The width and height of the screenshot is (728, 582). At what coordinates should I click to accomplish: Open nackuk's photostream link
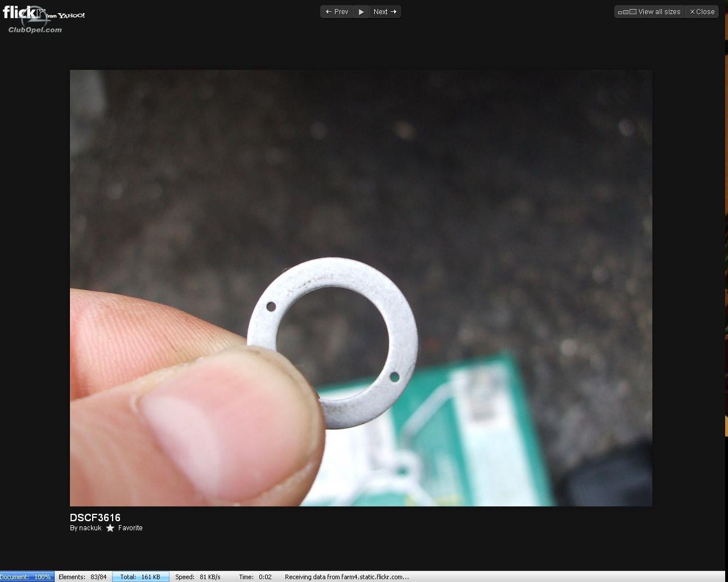tap(90, 528)
